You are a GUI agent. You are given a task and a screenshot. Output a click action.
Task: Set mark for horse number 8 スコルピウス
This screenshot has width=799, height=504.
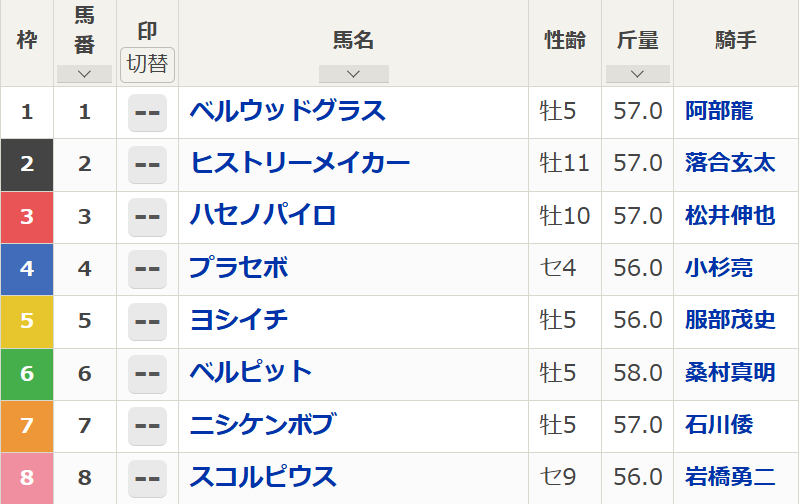pos(147,478)
